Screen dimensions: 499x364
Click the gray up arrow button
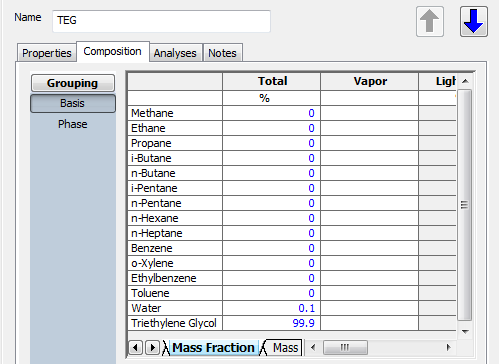pyautogui.click(x=430, y=21)
